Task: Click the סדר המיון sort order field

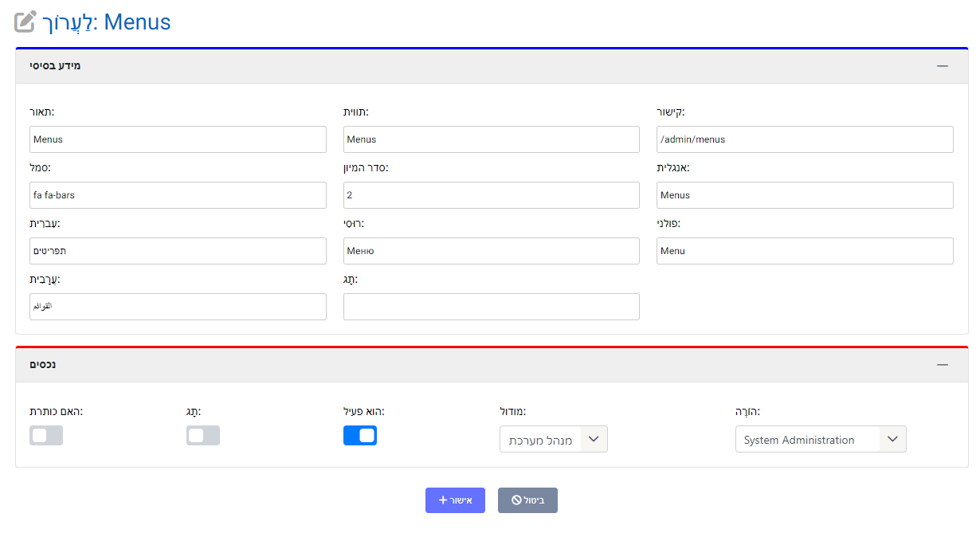Action: [x=491, y=195]
